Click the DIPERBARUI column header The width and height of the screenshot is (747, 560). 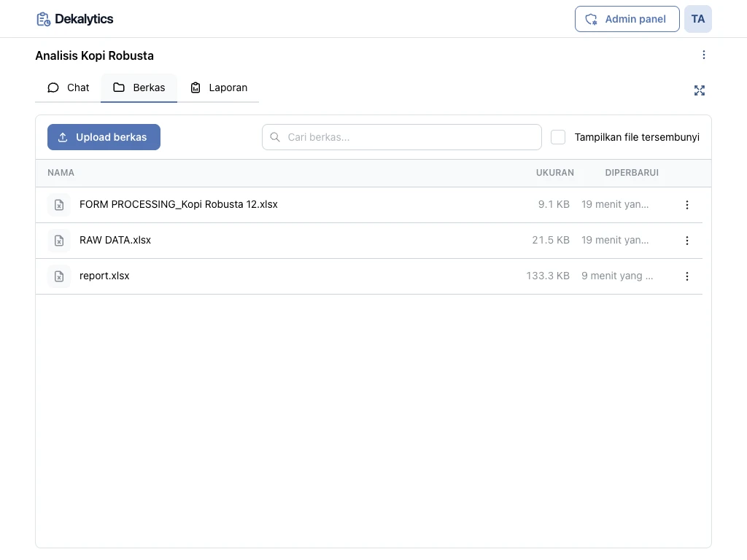pos(632,173)
